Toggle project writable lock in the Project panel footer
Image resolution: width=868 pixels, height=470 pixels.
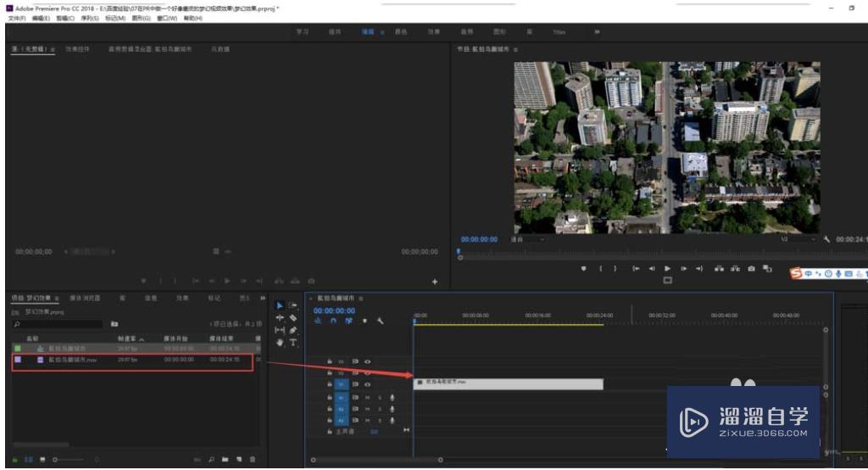[15, 460]
